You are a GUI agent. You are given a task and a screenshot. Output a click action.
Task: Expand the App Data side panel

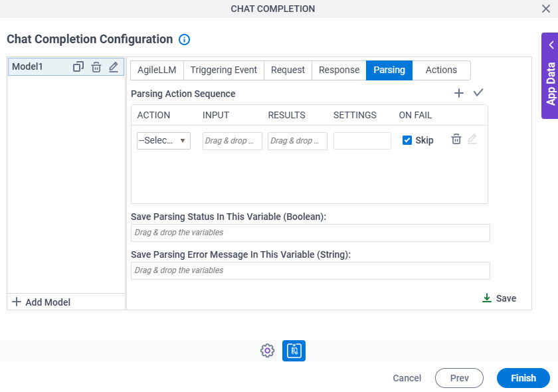[550, 76]
